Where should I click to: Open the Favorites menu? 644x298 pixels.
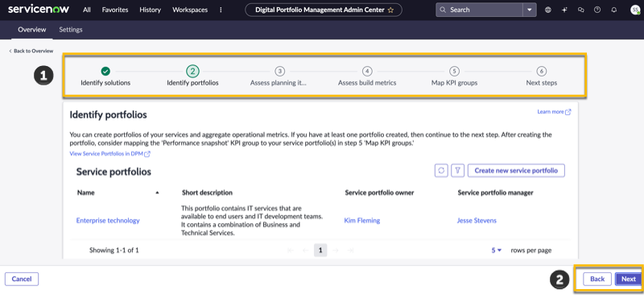(115, 10)
